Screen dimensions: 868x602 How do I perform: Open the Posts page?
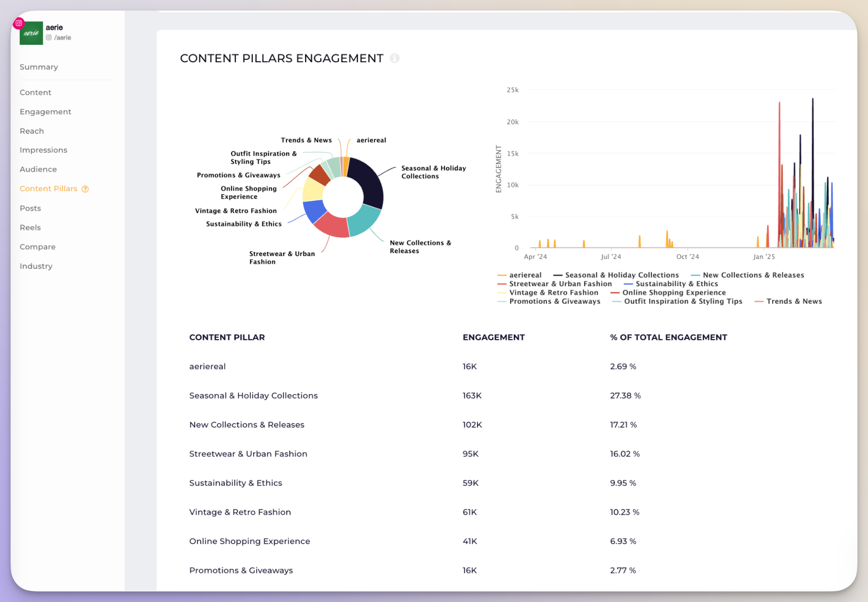[x=30, y=208]
